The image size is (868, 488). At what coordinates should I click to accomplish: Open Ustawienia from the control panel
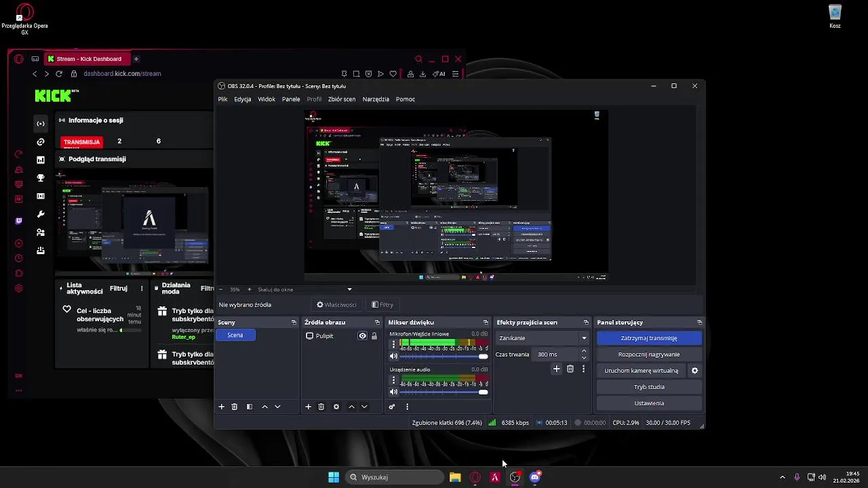pos(649,403)
